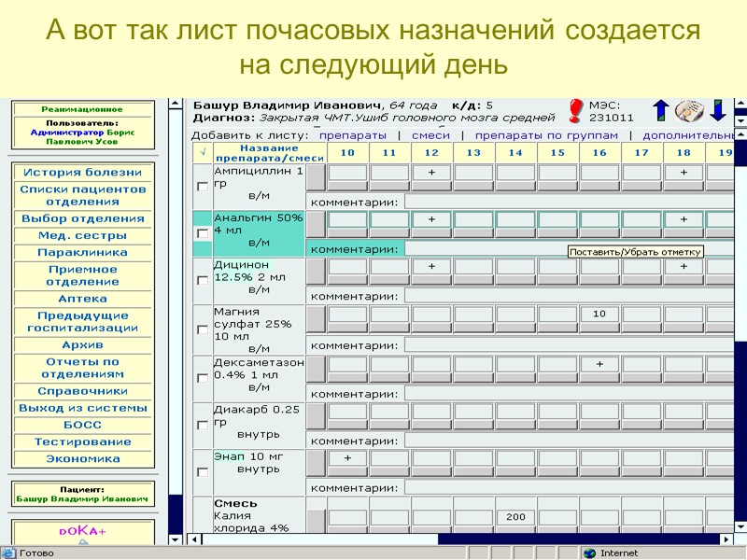Click the Магния сулфат cell showing 10
This screenshot has width=747, height=560.
[x=599, y=314]
